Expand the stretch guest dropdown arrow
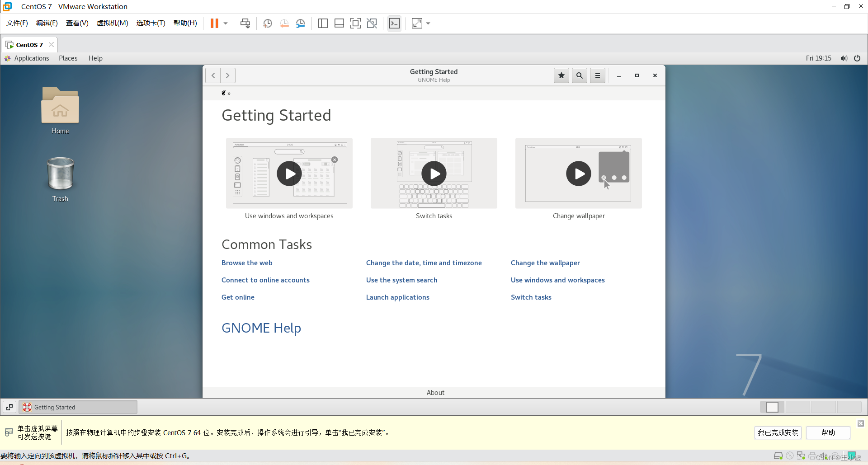Image resolution: width=868 pixels, height=465 pixels. coord(428,23)
